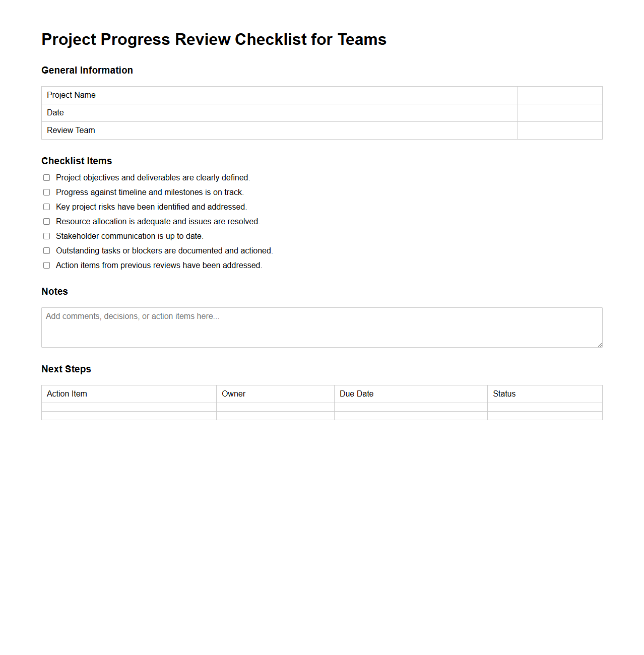Check "Progress against timeline and milestones is on track"
This screenshot has width=644, height=655.
(46, 192)
